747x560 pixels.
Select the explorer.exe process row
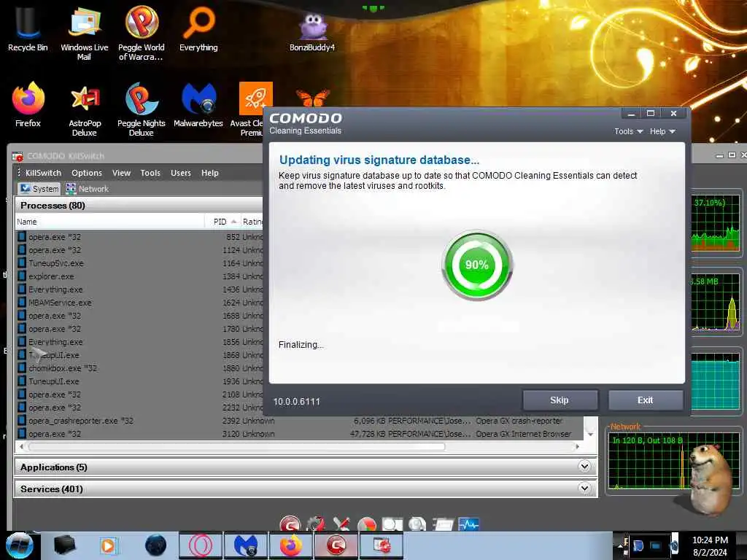[139, 276]
